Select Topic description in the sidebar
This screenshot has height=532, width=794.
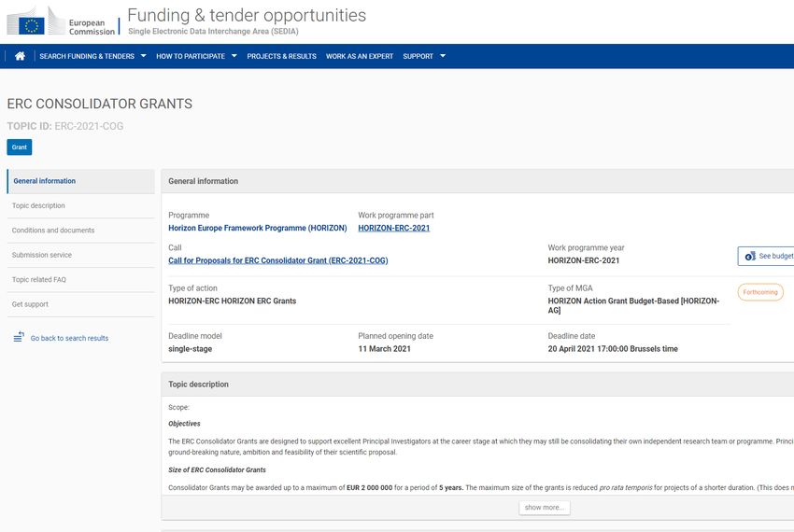(x=81, y=206)
